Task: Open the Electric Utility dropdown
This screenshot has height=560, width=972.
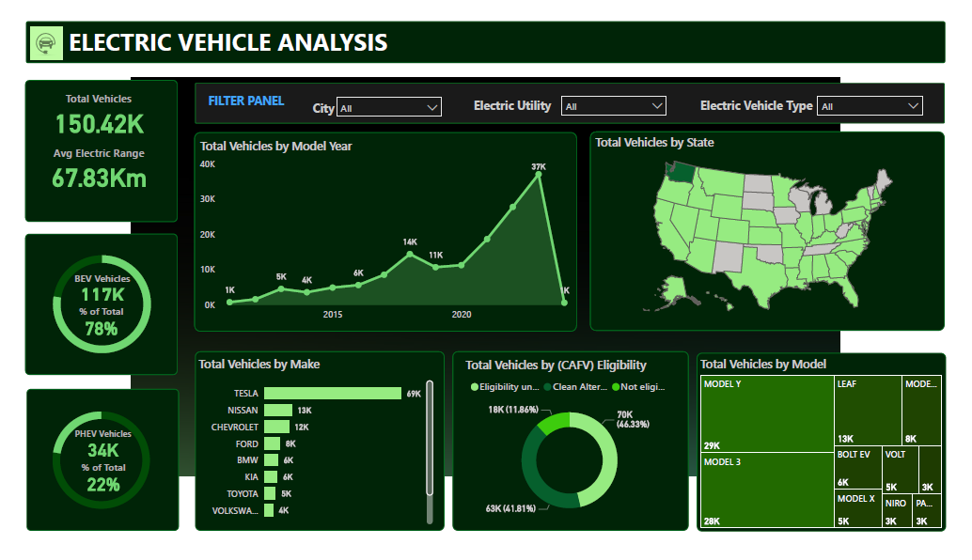Action: click(613, 105)
